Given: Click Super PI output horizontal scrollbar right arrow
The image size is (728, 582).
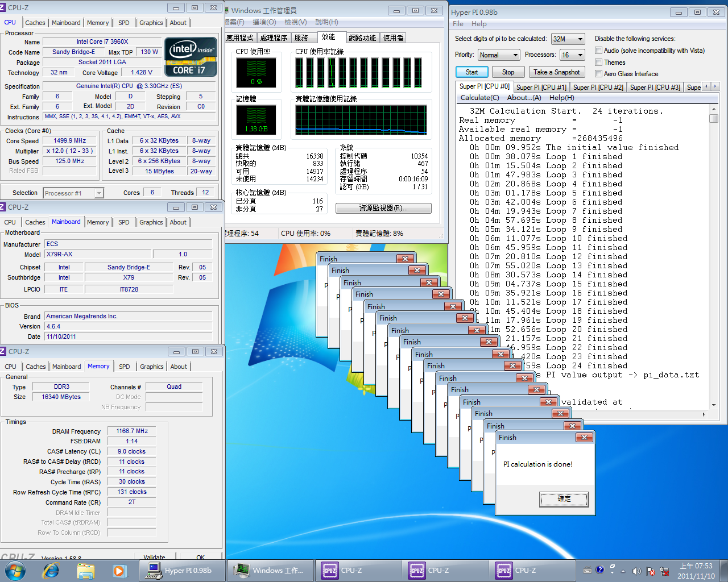Looking at the screenshot, I should [x=705, y=414].
